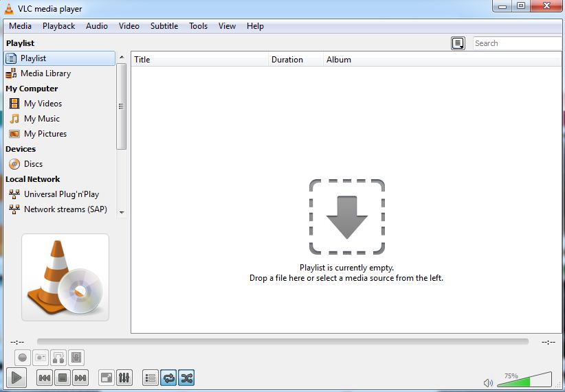Toggle the playlist view button
This screenshot has height=392, width=565.
pyautogui.click(x=151, y=378)
